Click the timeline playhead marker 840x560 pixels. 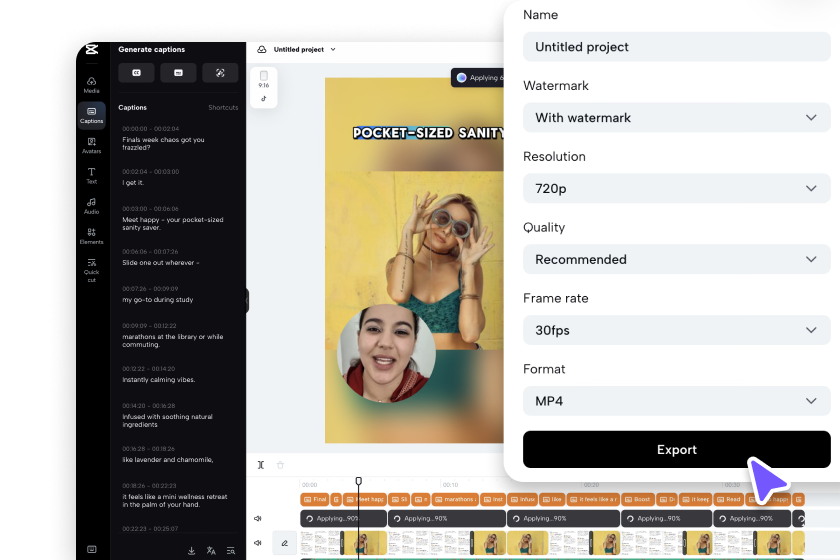tap(358, 481)
